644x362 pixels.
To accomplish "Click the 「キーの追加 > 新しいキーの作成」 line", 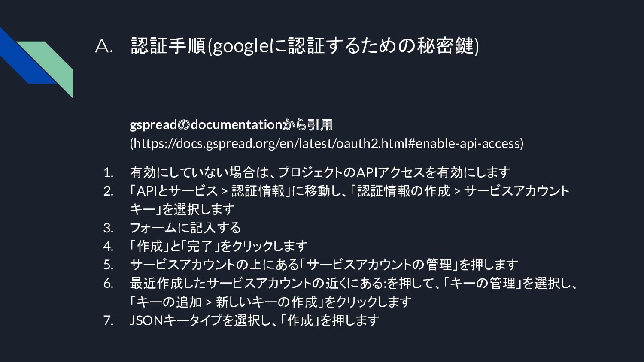I will tap(270, 302).
